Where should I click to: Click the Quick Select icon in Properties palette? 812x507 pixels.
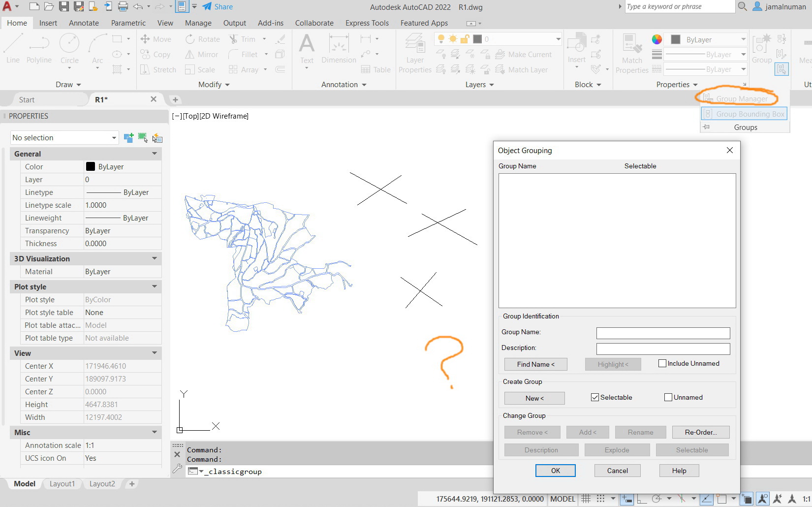(157, 138)
